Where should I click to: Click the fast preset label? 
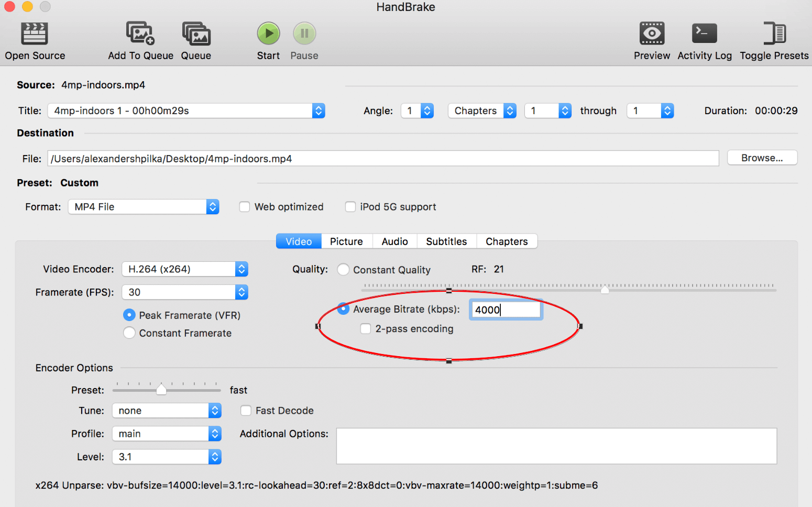tap(238, 390)
